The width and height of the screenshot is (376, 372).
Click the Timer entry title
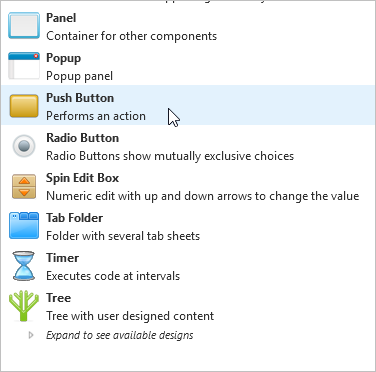click(62, 258)
